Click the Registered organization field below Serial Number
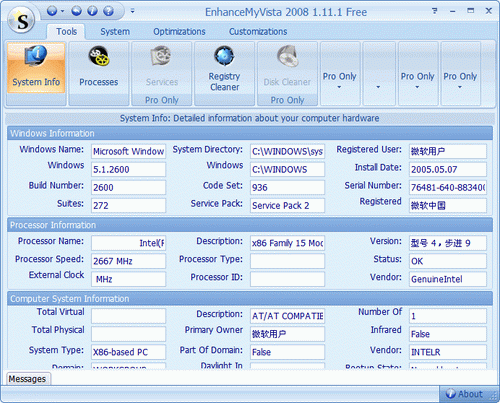500x403 pixels. pyautogui.click(x=448, y=205)
